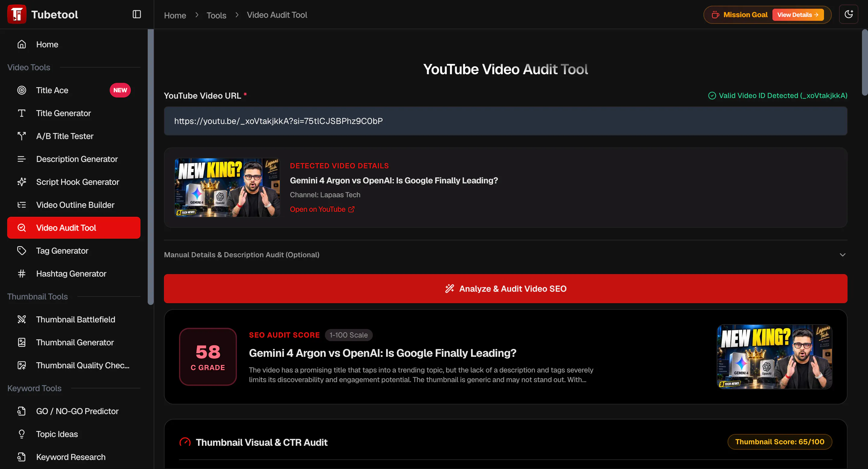Image resolution: width=868 pixels, height=469 pixels.
Task: Click View Details on Mission Goal
Action: tap(797, 15)
